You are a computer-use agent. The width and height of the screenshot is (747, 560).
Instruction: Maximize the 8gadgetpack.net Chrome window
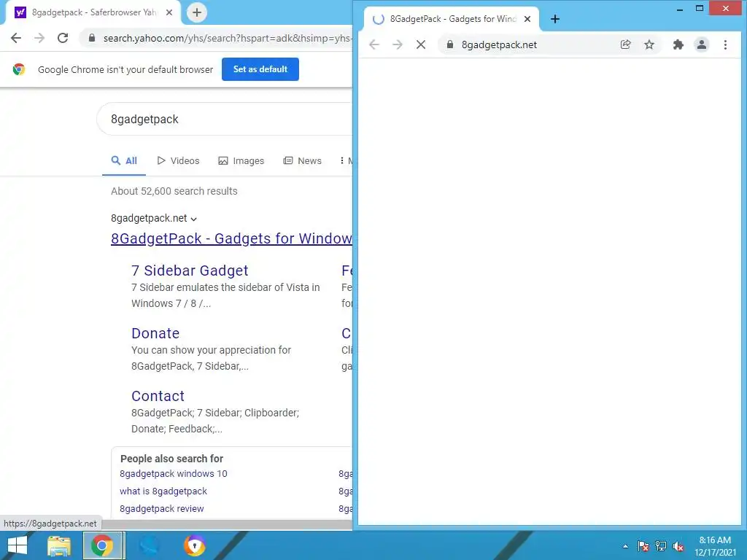point(700,9)
